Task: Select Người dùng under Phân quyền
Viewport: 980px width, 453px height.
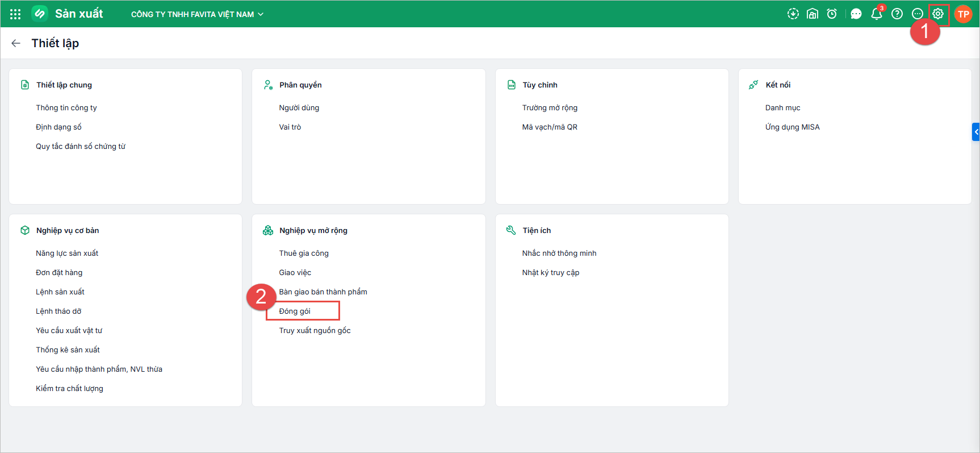Action: (299, 107)
